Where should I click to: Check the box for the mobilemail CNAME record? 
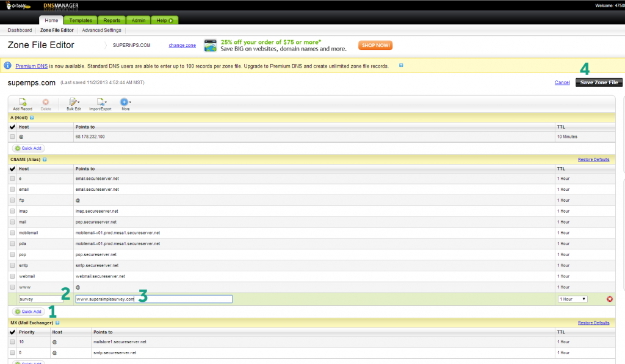(x=12, y=233)
